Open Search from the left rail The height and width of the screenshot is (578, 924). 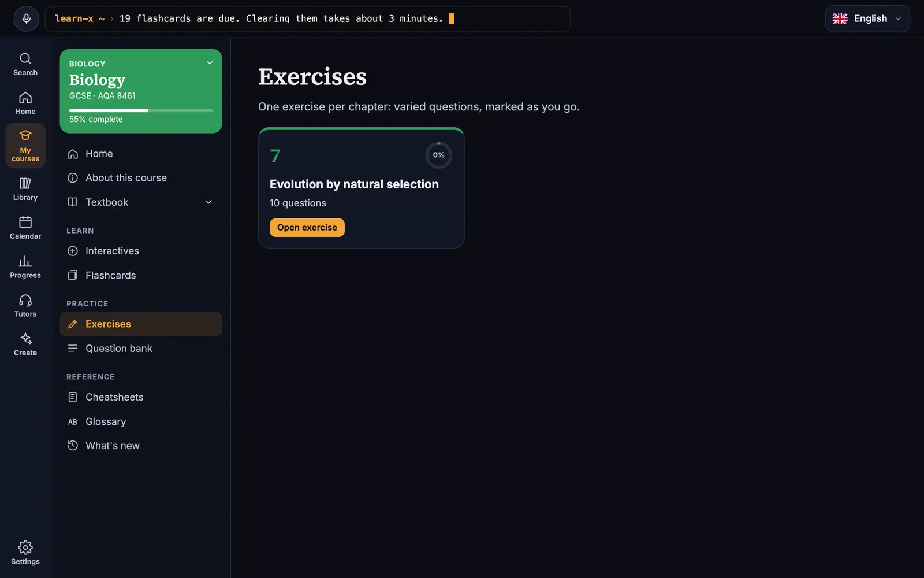tap(25, 64)
